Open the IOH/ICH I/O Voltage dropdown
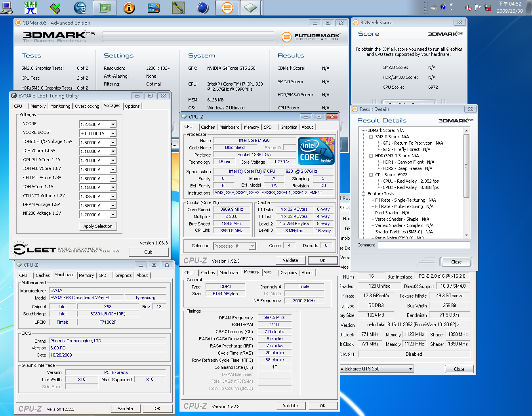Screen dimensions: 532x416 click(x=113, y=143)
